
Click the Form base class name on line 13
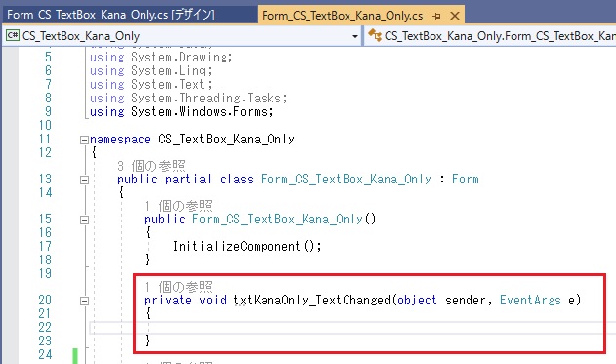[x=465, y=180]
